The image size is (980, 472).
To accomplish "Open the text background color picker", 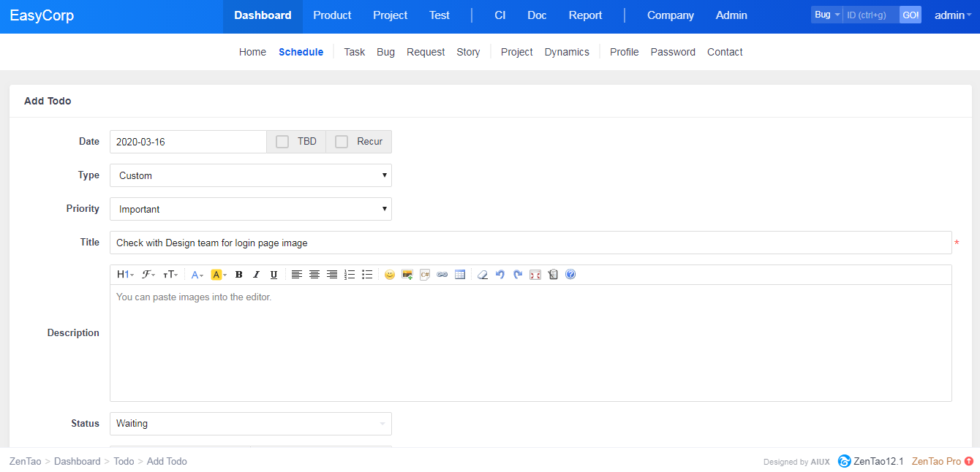I will (x=218, y=275).
